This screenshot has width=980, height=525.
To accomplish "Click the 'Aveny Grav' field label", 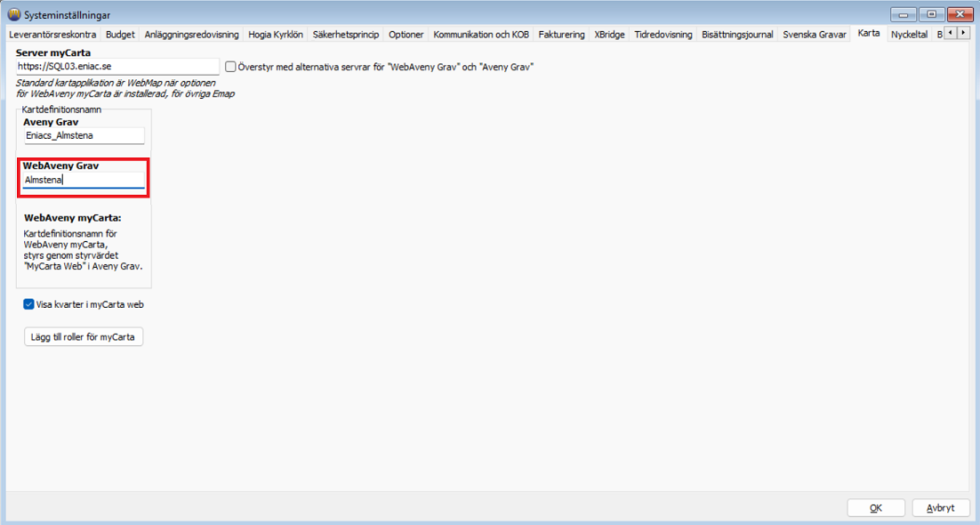I will 51,122.
